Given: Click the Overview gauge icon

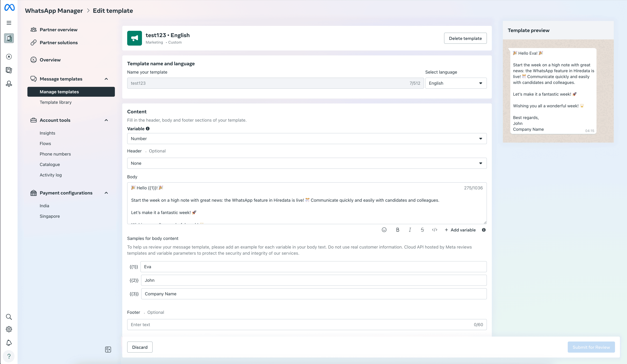Looking at the screenshot, I should click(34, 60).
